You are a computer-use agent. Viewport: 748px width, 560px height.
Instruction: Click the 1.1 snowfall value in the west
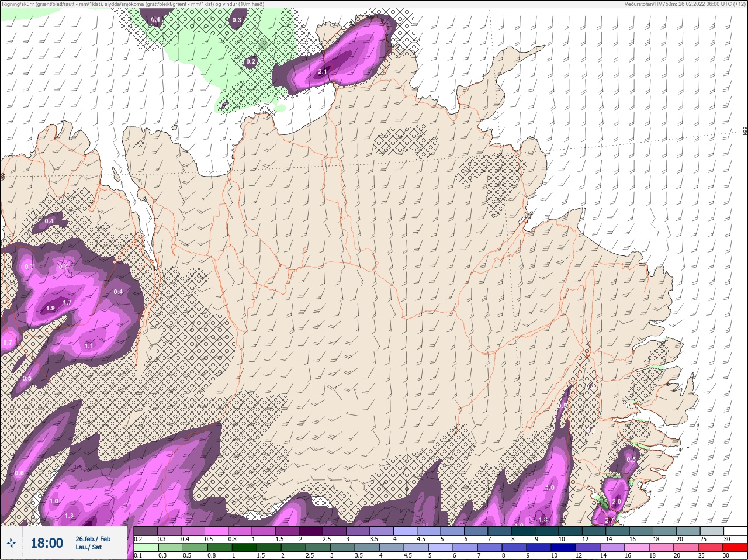89,345
